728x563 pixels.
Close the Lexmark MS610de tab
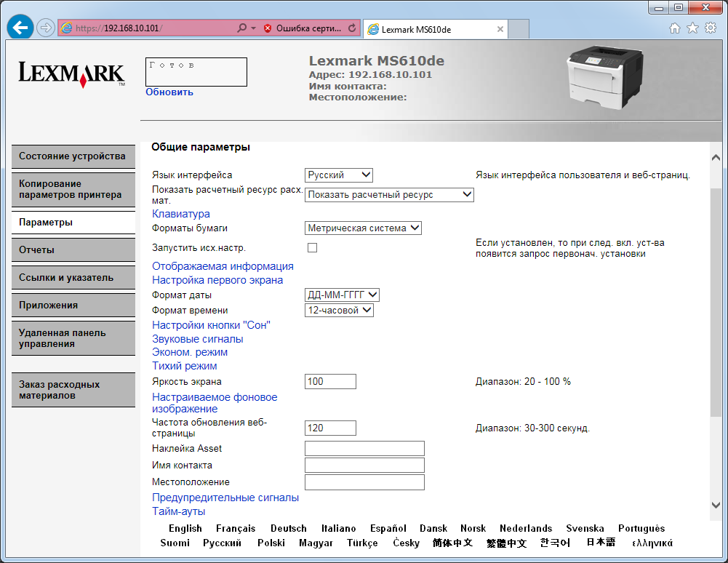(500, 29)
